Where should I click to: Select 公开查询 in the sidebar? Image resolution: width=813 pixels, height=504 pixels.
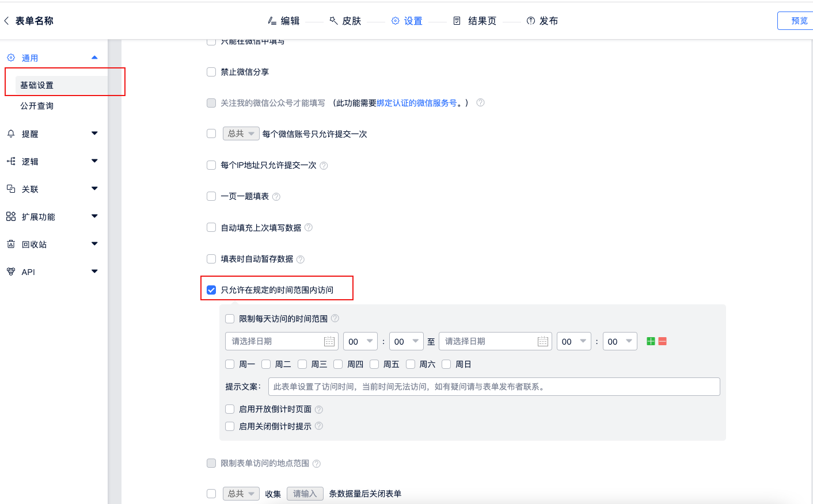[37, 106]
